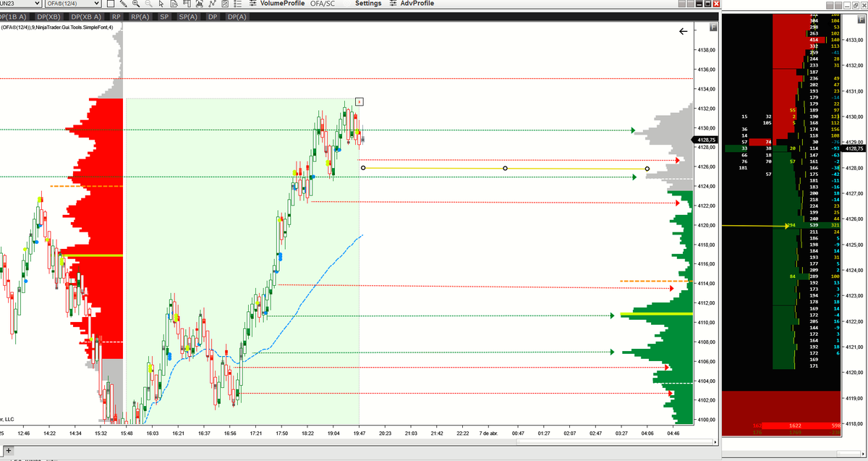Click the '7 de abr.' date label
Viewport: 868px width, 461px height.
point(489,433)
